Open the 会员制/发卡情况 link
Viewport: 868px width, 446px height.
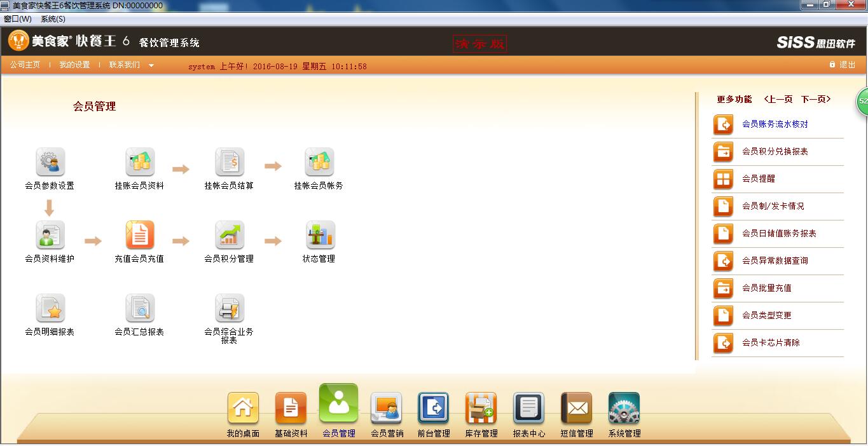click(773, 206)
